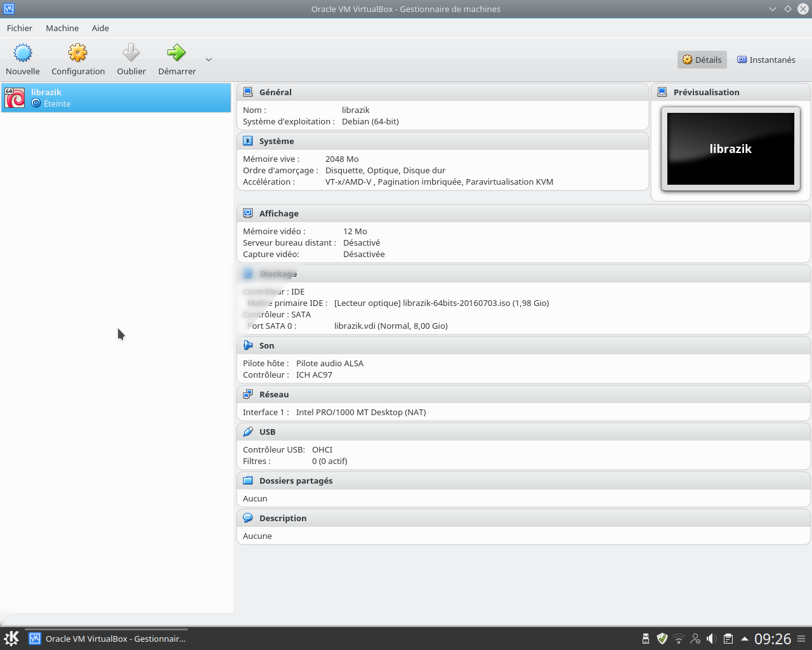Switch to the Instantanés view

point(766,60)
